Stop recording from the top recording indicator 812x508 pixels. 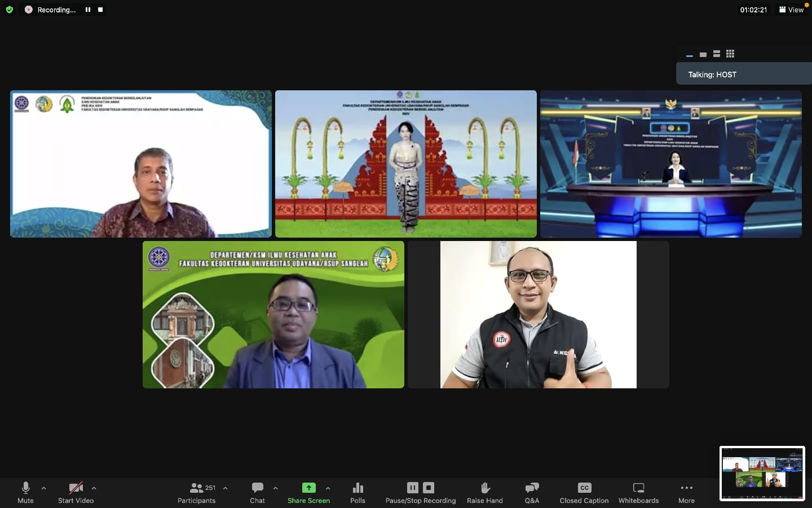point(100,10)
